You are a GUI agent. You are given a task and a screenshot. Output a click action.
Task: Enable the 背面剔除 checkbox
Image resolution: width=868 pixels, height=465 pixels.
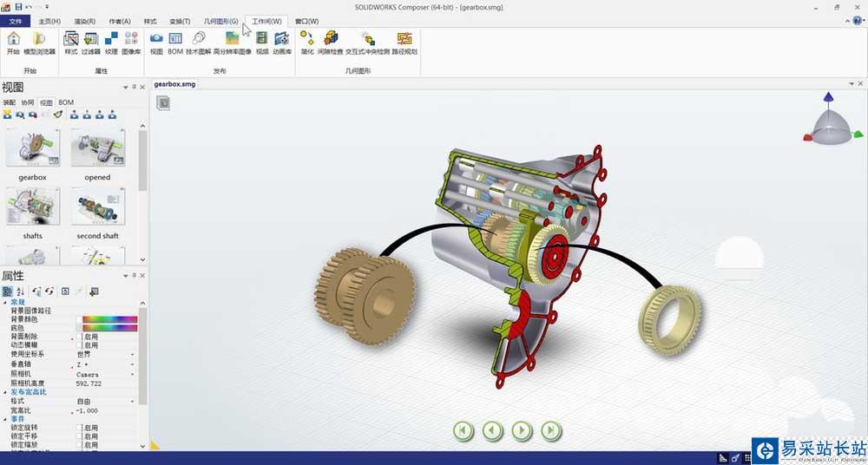coord(80,337)
